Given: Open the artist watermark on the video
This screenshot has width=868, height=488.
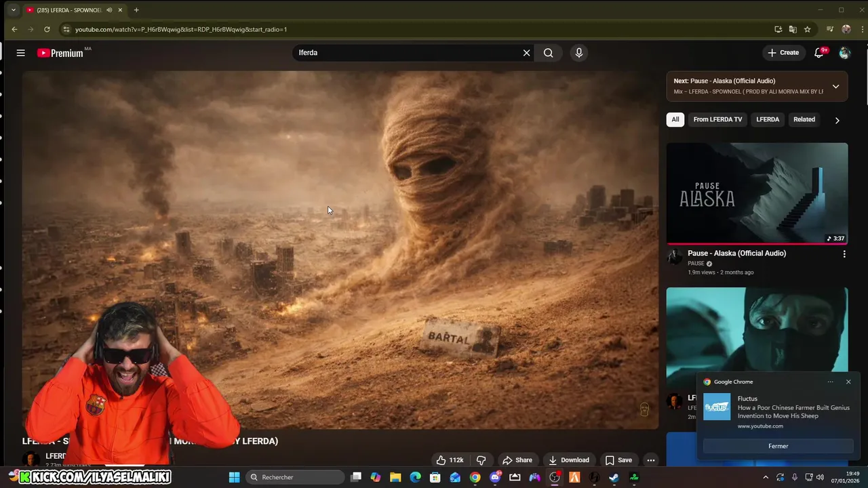Looking at the screenshot, I should pos(644,409).
